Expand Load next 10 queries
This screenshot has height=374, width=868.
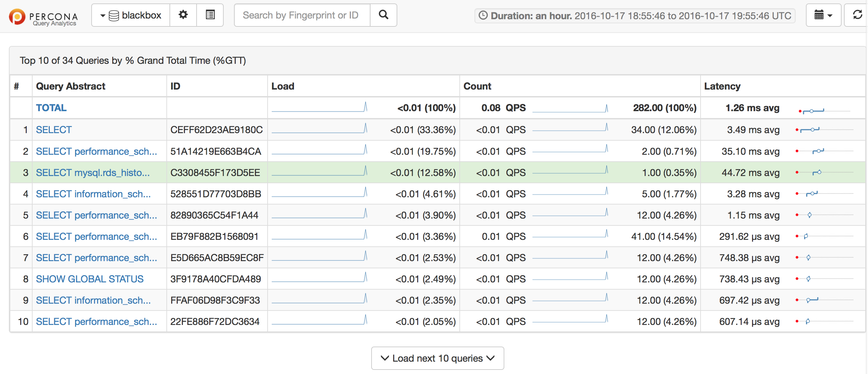[437, 358]
